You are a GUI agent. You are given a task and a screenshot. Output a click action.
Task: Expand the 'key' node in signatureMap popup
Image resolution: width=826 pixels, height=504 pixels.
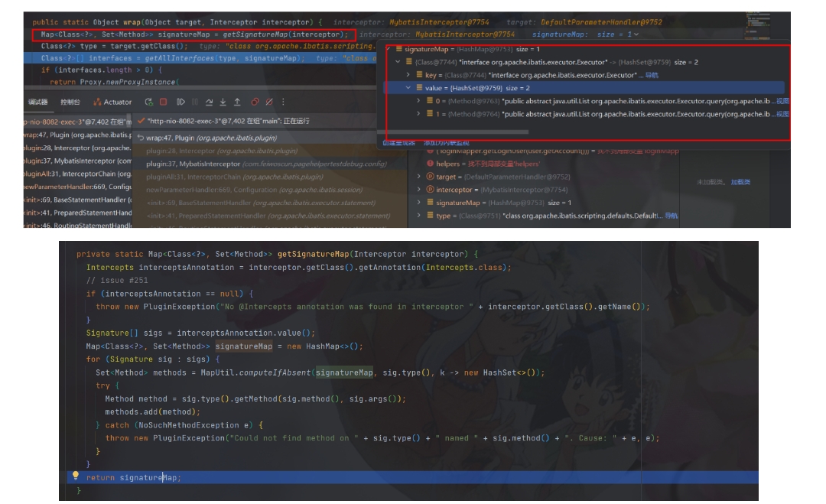[408, 75]
